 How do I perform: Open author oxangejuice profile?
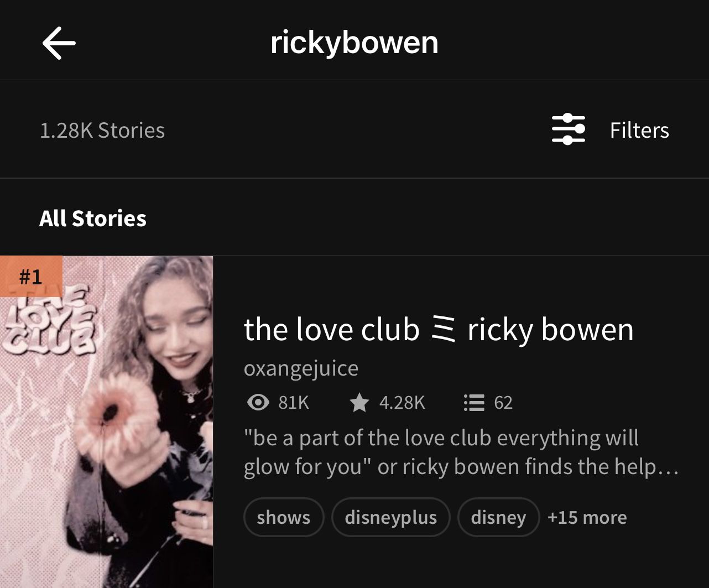coord(301,368)
